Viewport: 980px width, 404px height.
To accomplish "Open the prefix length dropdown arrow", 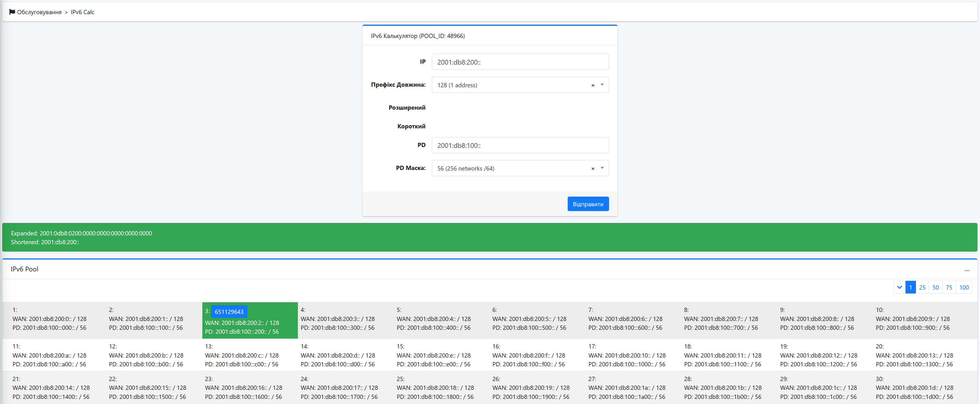I will click(602, 85).
